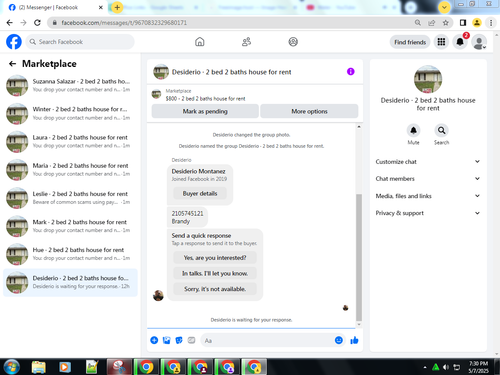Viewport: 500px width, 375px height.
Task: Go back from Marketplace list
Action: [x=12, y=64]
